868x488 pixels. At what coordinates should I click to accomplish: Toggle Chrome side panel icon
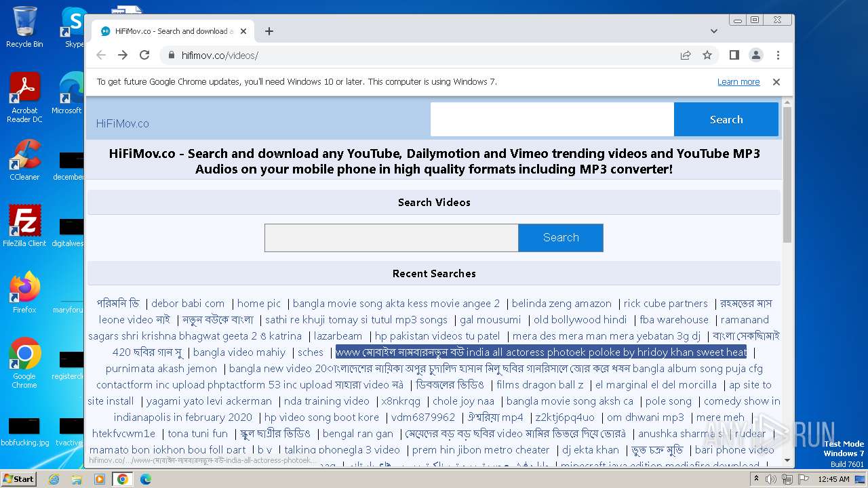(x=734, y=55)
